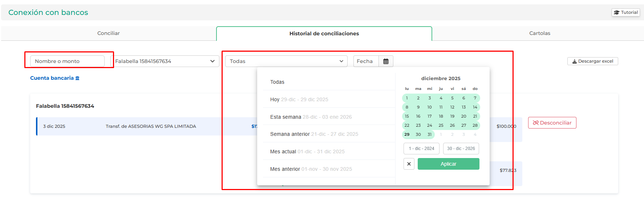The image size is (644, 197).
Task: Apply the selected date range
Action: tap(448, 164)
